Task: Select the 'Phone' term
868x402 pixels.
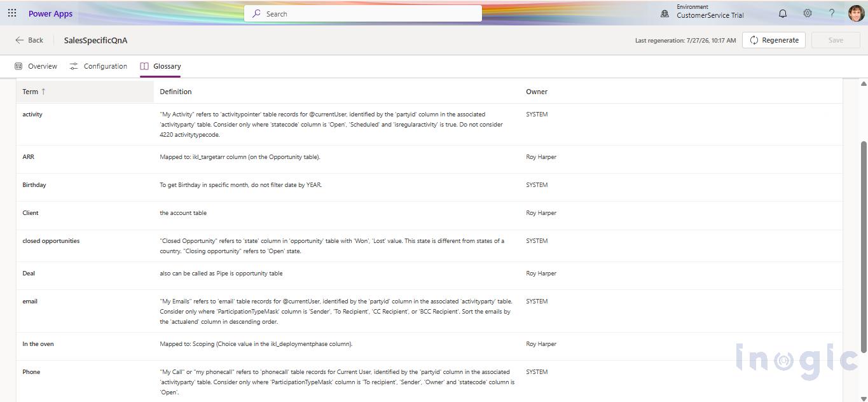Action: (x=31, y=372)
